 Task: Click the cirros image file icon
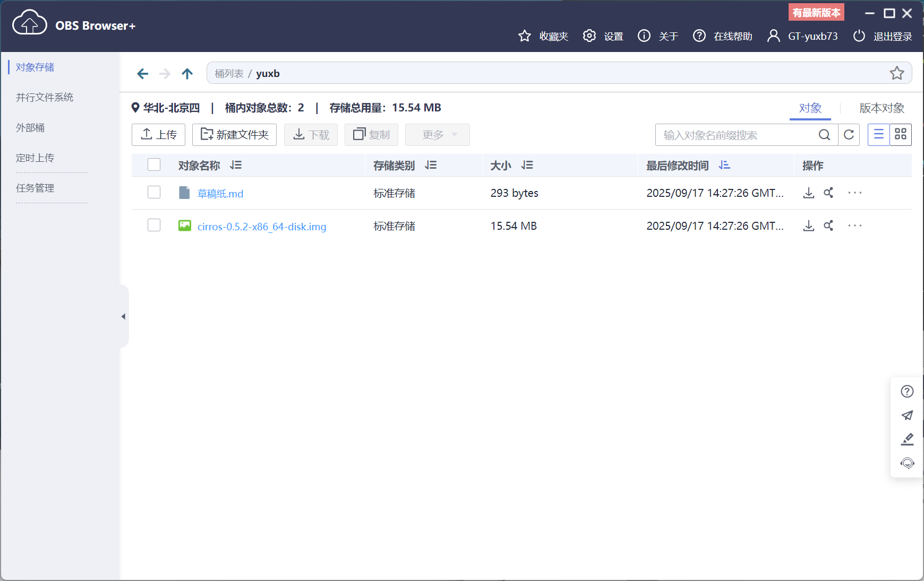tap(185, 226)
